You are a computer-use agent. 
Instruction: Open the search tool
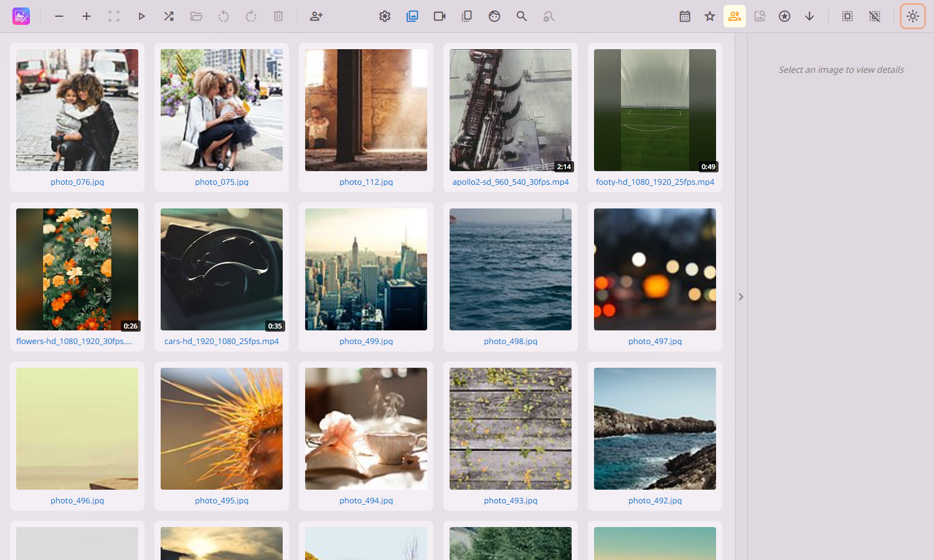pos(522,16)
